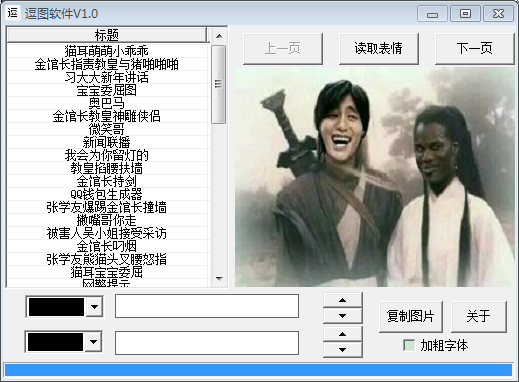
Task: Select list row 张学友爆踢金馆长撞墙
Action: point(107,207)
